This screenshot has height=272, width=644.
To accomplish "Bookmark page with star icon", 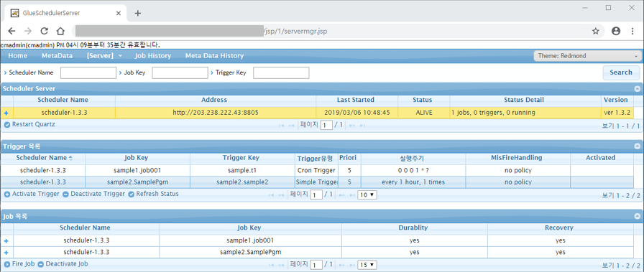I will point(596,31).
